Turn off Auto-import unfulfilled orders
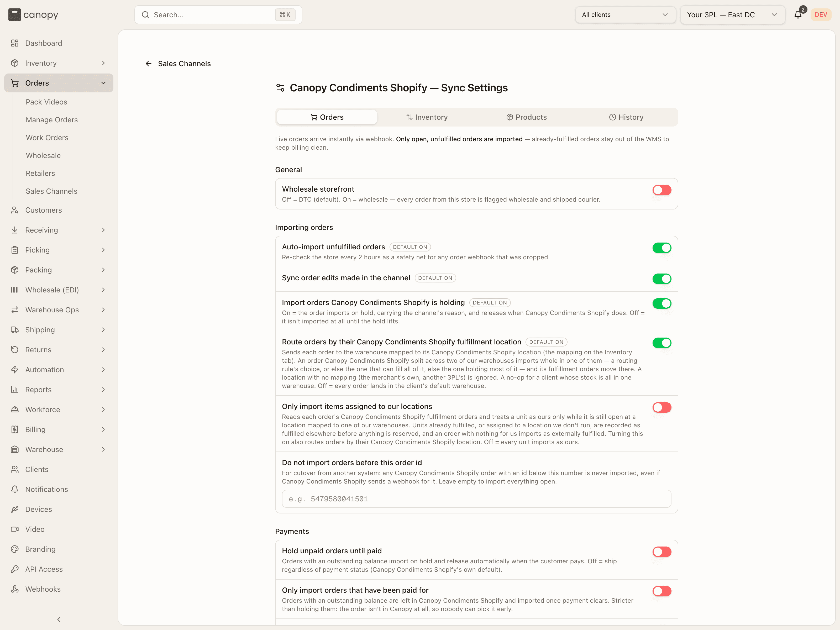The image size is (840, 630). tap(661, 248)
